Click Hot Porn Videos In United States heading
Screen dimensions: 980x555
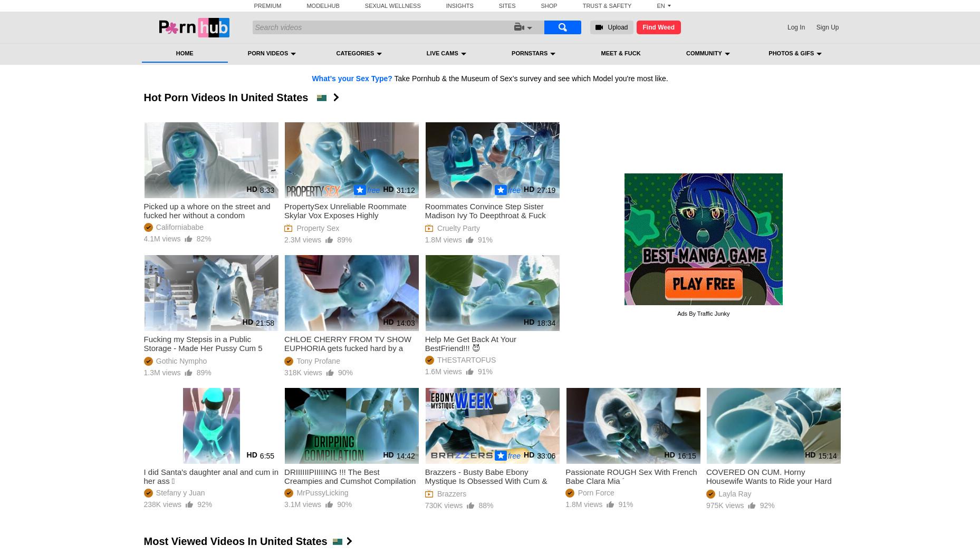click(226, 98)
